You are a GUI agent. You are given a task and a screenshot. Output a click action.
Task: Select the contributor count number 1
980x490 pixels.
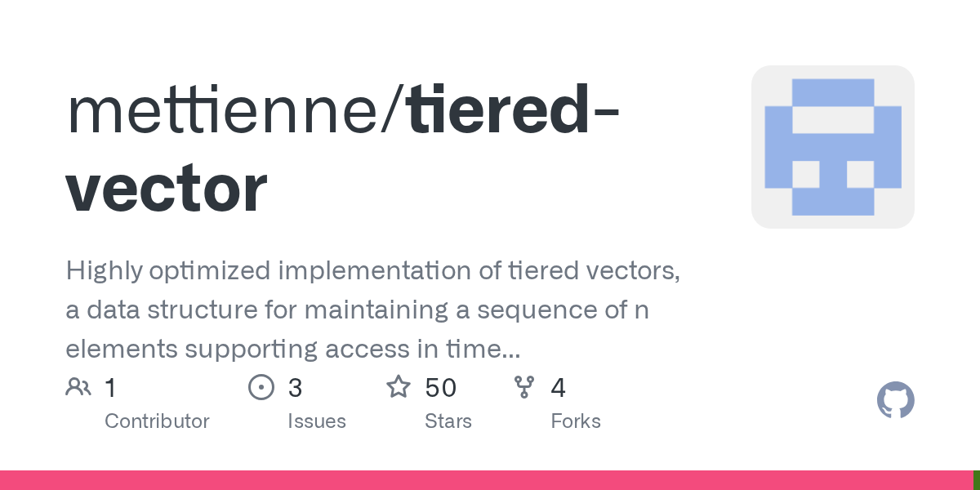tap(110, 387)
